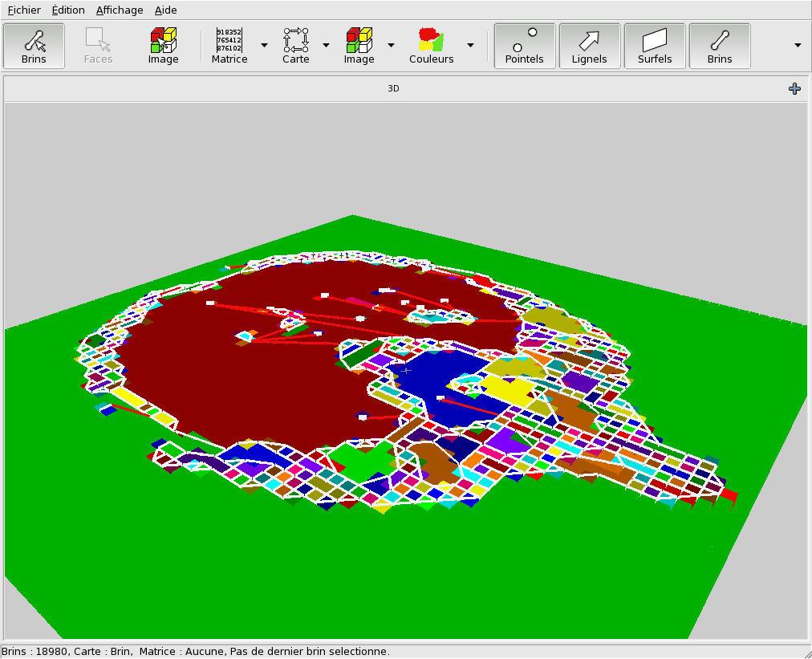
Task: Toggle Lignels display
Action: [x=589, y=46]
